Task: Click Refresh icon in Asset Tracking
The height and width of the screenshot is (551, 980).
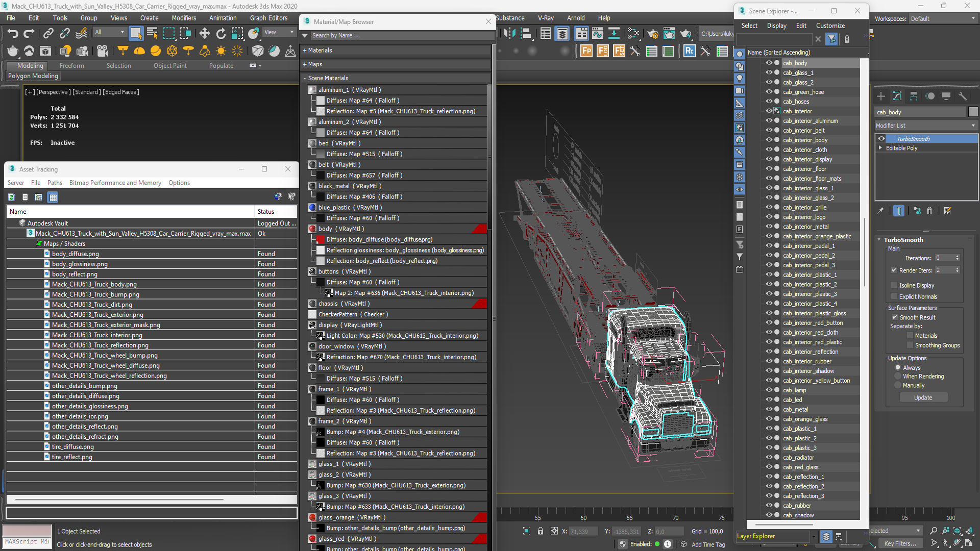Action: tap(11, 197)
